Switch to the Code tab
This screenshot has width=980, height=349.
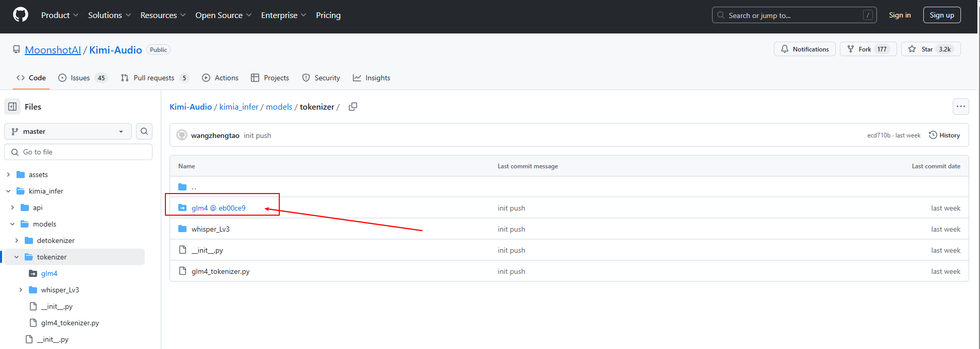(31, 78)
